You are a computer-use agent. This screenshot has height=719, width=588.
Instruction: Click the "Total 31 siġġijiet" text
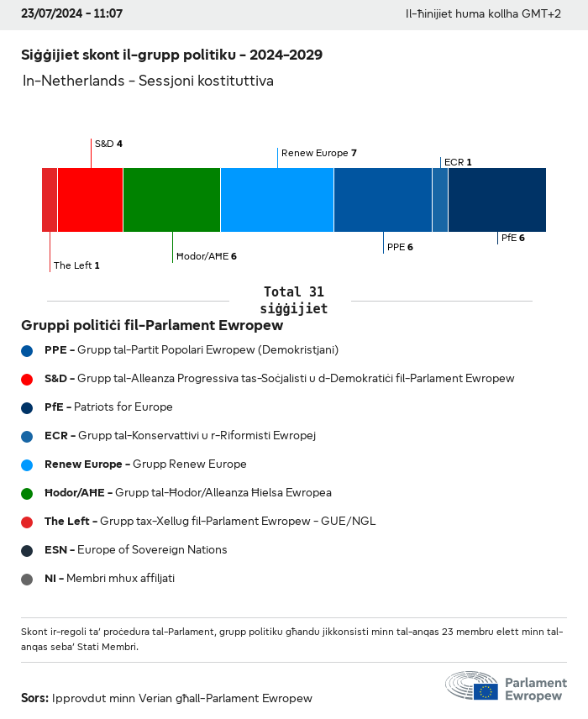click(x=293, y=301)
